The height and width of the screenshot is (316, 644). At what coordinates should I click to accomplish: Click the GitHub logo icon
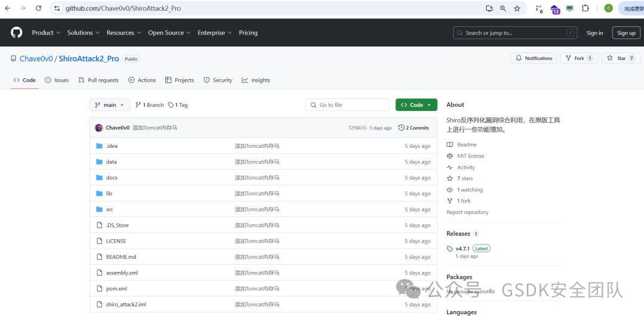17,33
